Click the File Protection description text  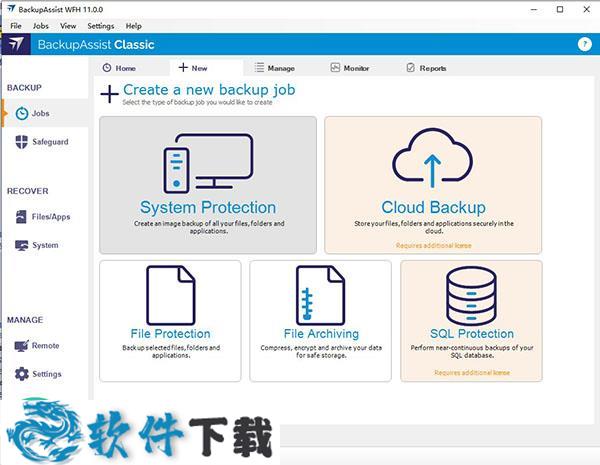coord(171,351)
